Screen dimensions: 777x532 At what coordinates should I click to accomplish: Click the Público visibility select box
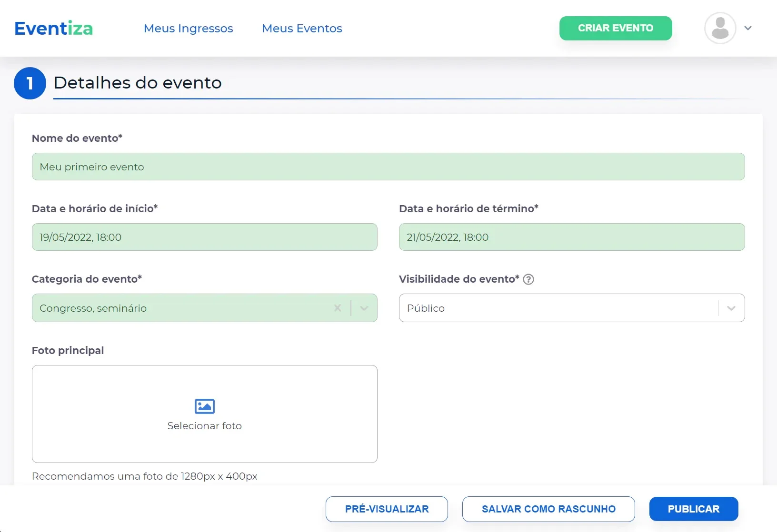(572, 308)
